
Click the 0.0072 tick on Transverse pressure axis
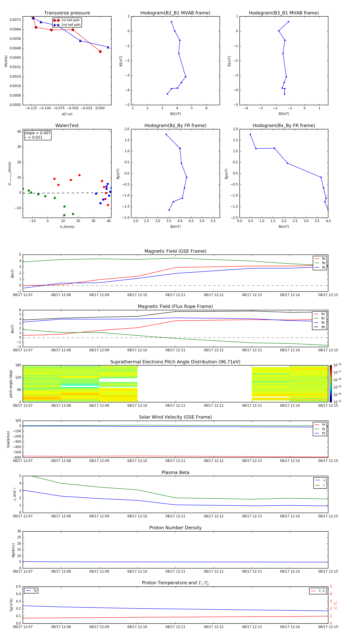tap(15, 20)
